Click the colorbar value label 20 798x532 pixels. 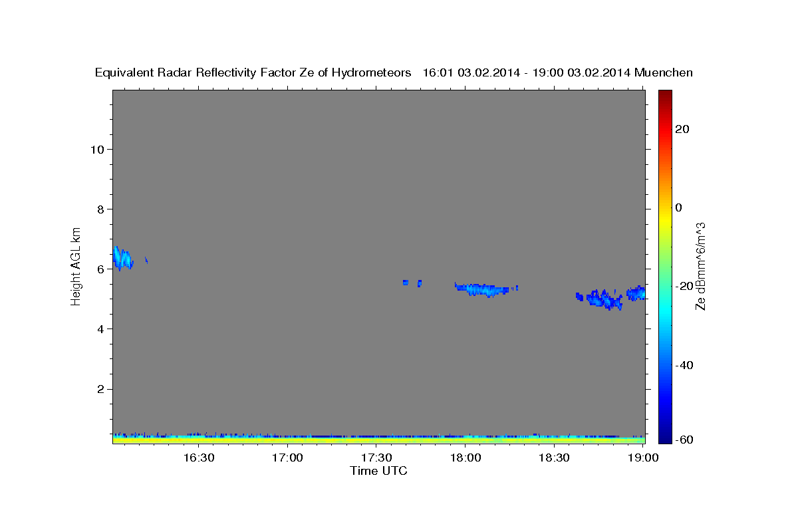tap(682, 129)
